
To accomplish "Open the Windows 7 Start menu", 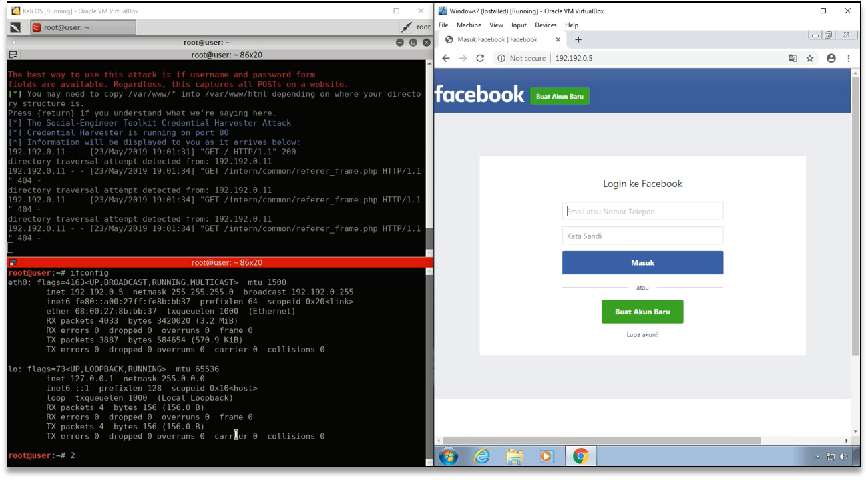I will pos(449,457).
